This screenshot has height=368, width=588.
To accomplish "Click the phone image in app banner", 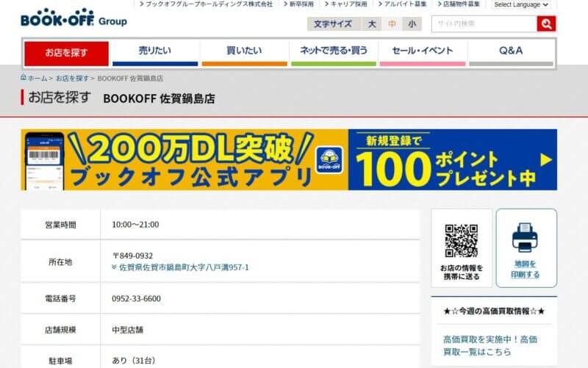I will point(43,162).
